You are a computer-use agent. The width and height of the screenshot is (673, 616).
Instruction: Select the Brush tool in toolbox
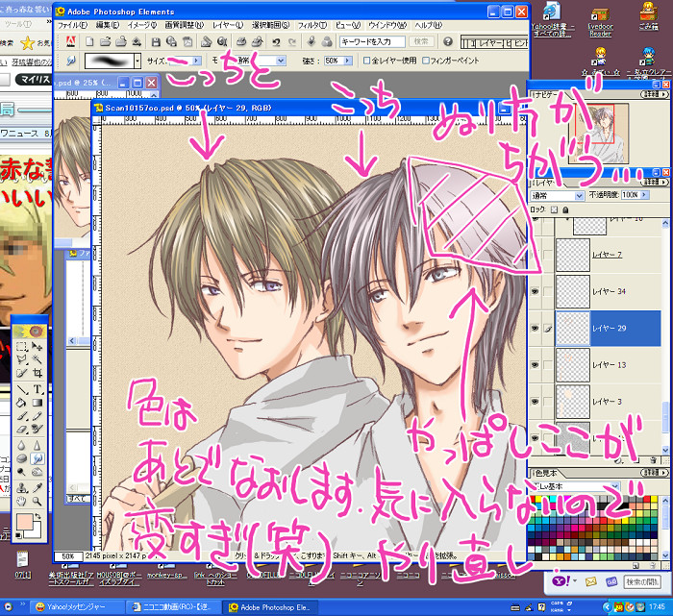click(x=21, y=416)
